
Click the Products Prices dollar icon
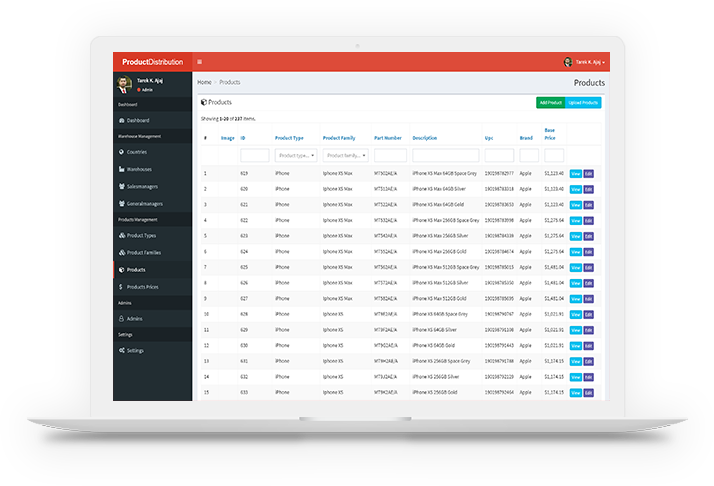point(120,286)
